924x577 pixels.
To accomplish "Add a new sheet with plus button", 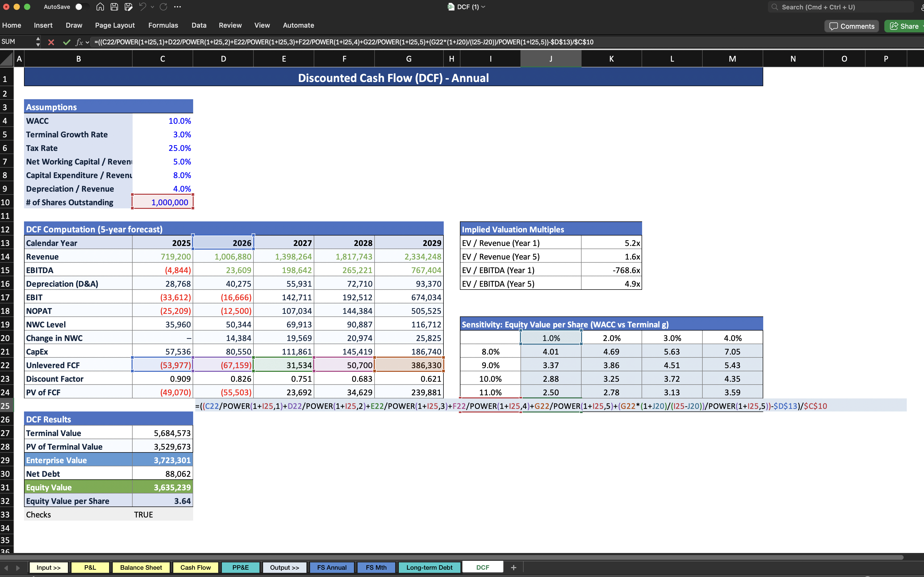I will tap(513, 567).
